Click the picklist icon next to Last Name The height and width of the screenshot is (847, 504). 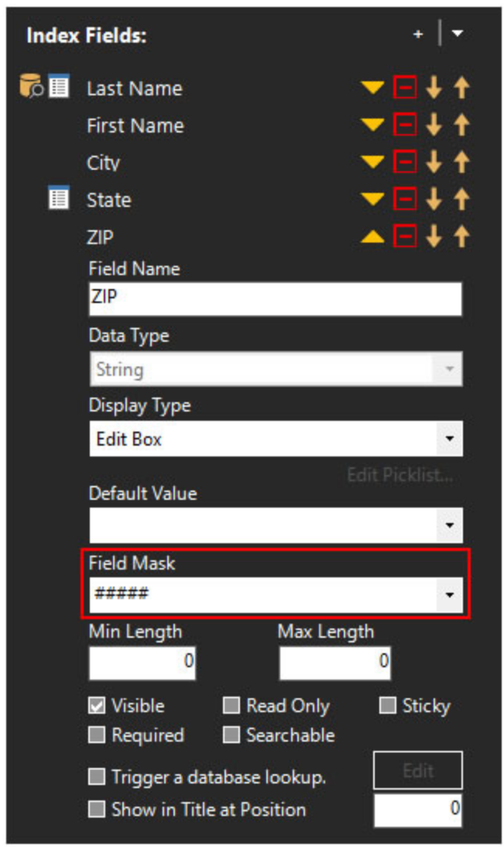[x=59, y=87]
